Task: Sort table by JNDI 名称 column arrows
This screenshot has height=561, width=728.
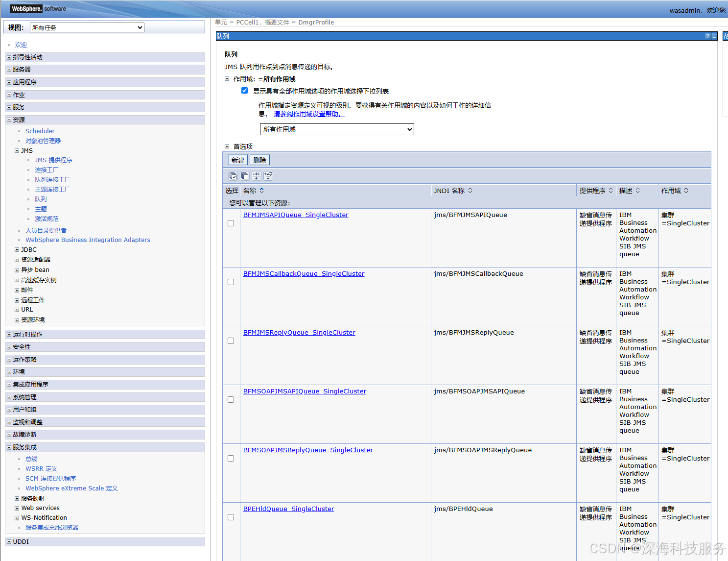Action: 470,191
